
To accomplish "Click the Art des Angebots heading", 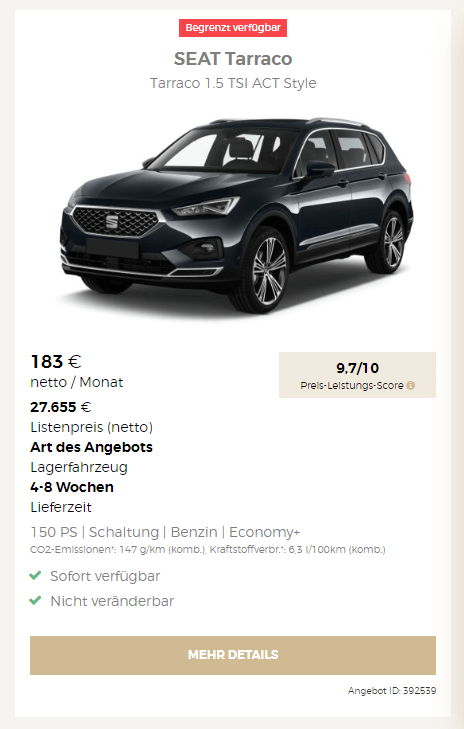I will [x=92, y=447].
